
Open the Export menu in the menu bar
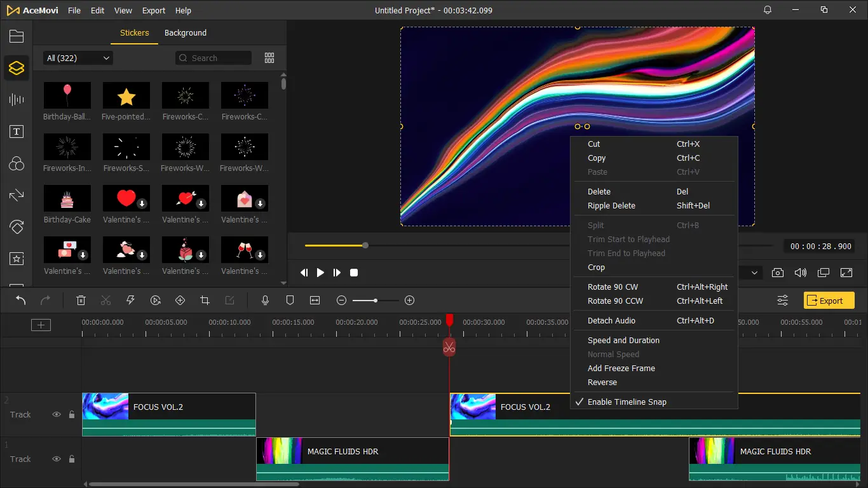pyautogui.click(x=154, y=10)
